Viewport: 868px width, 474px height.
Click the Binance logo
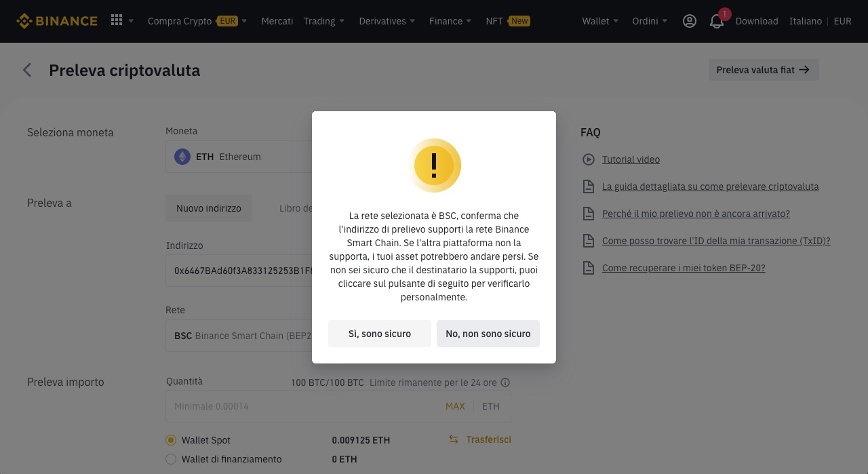tap(57, 21)
